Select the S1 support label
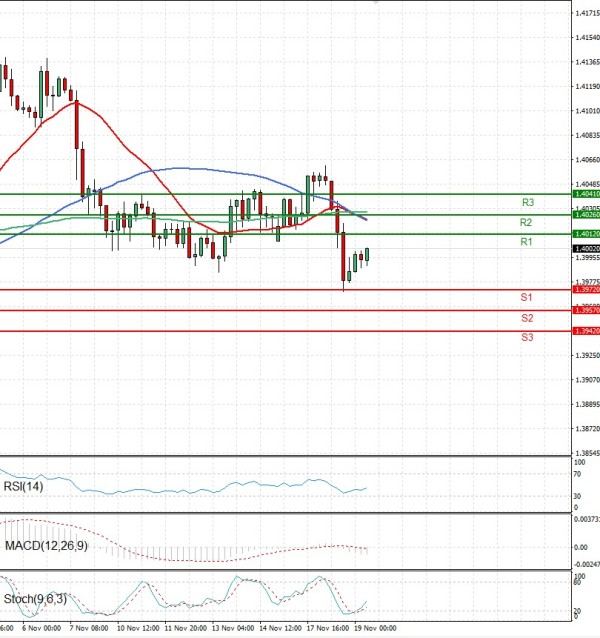Viewport: 600px width, 638px height. pos(526,298)
